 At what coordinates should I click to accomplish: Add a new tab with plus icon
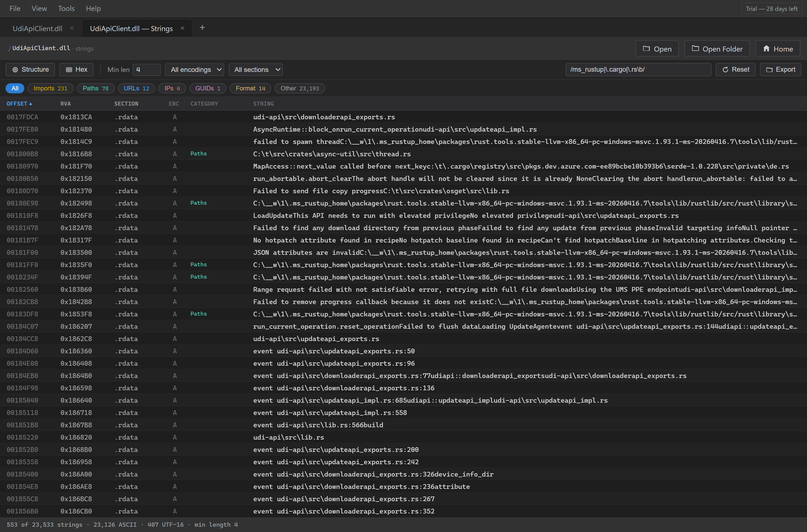point(202,28)
